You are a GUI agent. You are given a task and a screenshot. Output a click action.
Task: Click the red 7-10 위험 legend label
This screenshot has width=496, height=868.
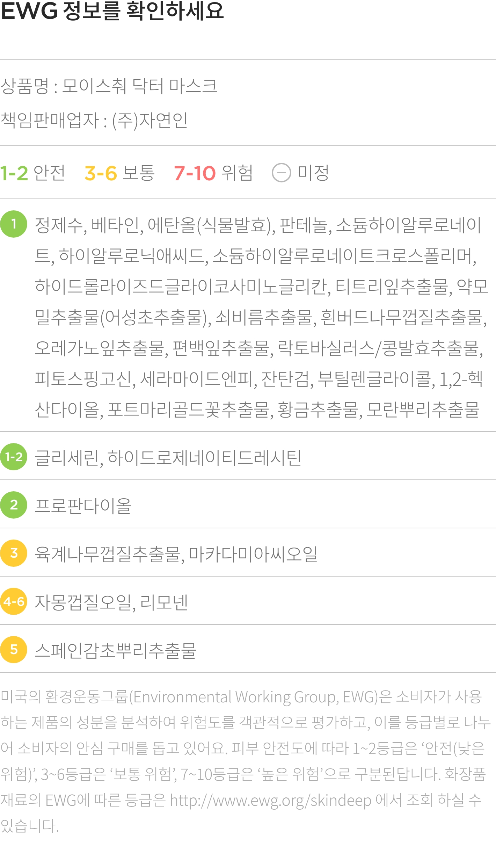(x=213, y=173)
